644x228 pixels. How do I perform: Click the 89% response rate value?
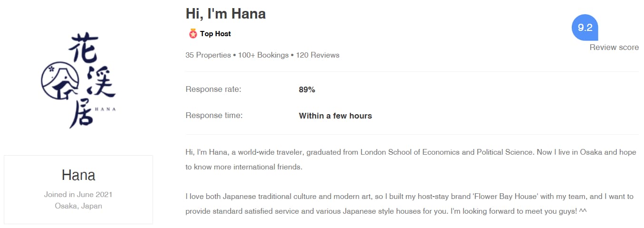[x=307, y=89]
